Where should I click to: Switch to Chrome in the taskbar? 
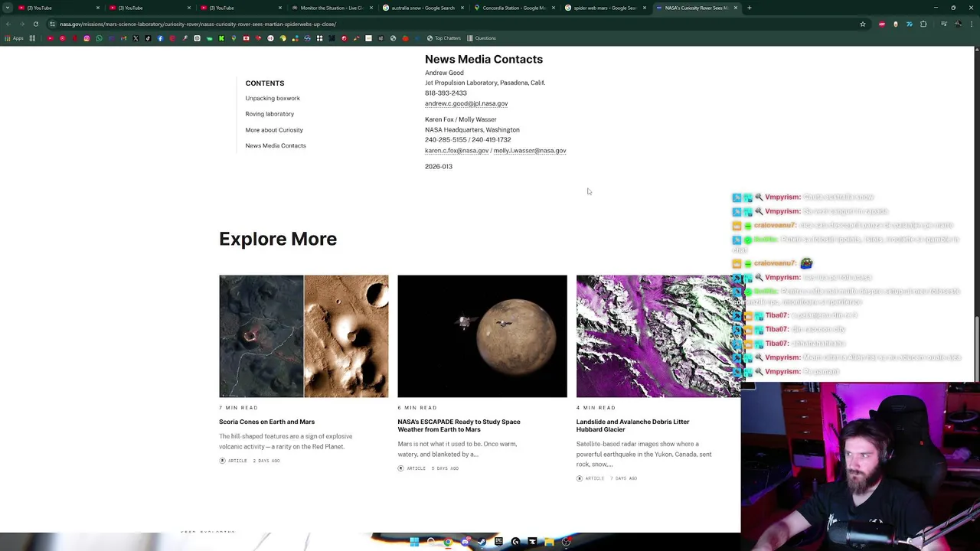coord(448,542)
